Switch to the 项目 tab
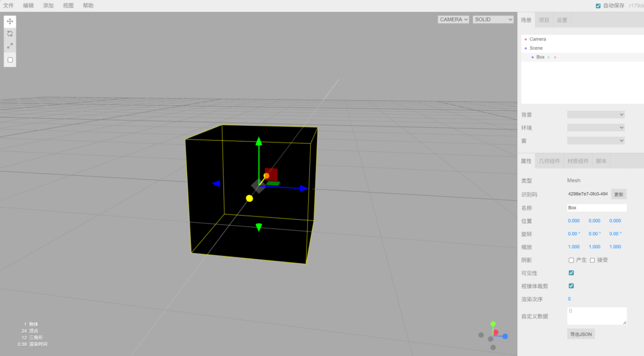 click(544, 20)
